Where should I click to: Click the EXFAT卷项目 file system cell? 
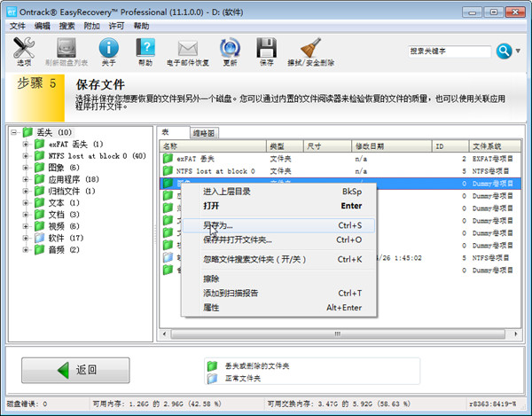coord(493,159)
